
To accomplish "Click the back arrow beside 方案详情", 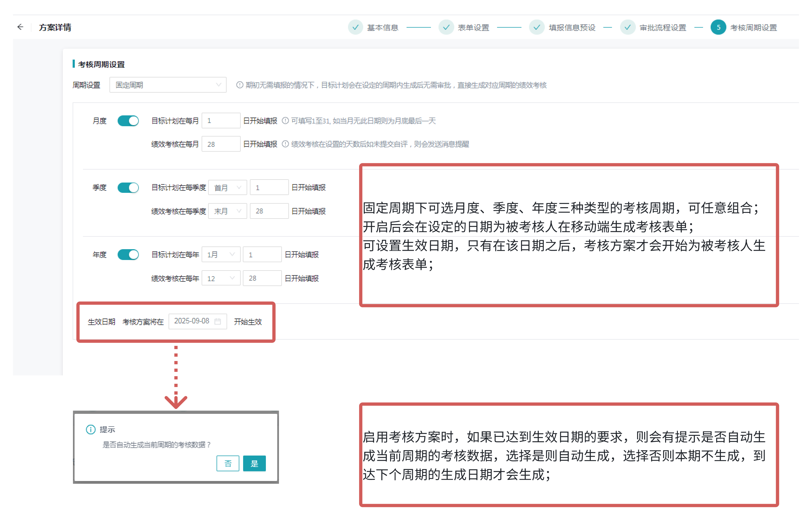I will coord(20,27).
